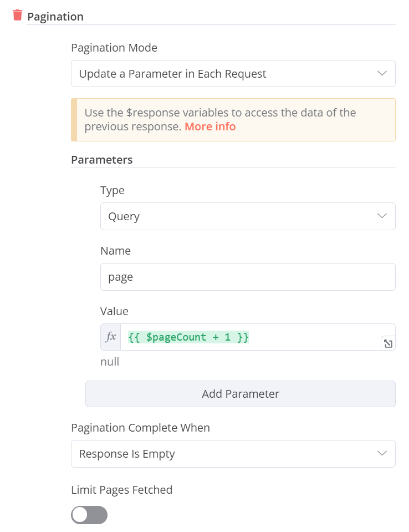Enable the Limit Pages Fetched toggle
The image size is (409, 532).
tap(89, 515)
